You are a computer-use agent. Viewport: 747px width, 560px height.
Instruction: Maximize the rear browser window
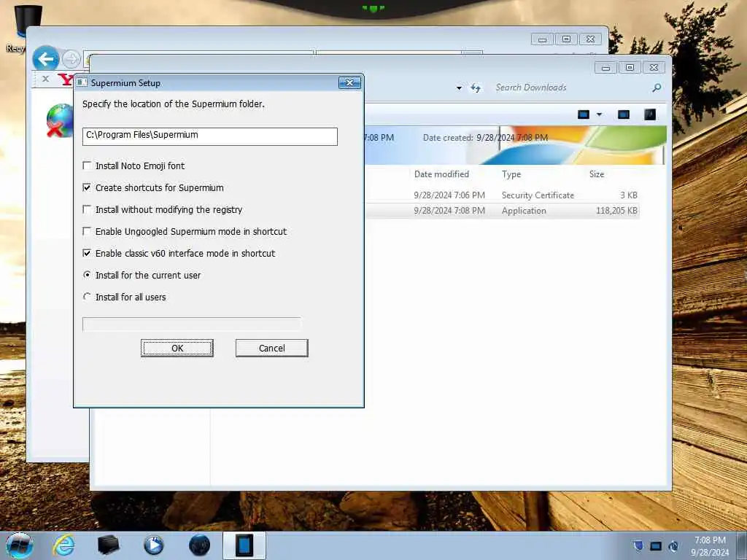566,39
